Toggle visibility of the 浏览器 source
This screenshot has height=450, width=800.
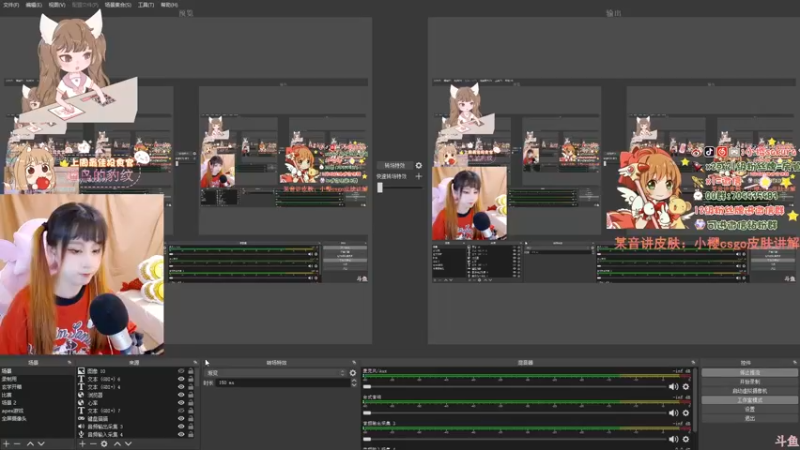181,395
